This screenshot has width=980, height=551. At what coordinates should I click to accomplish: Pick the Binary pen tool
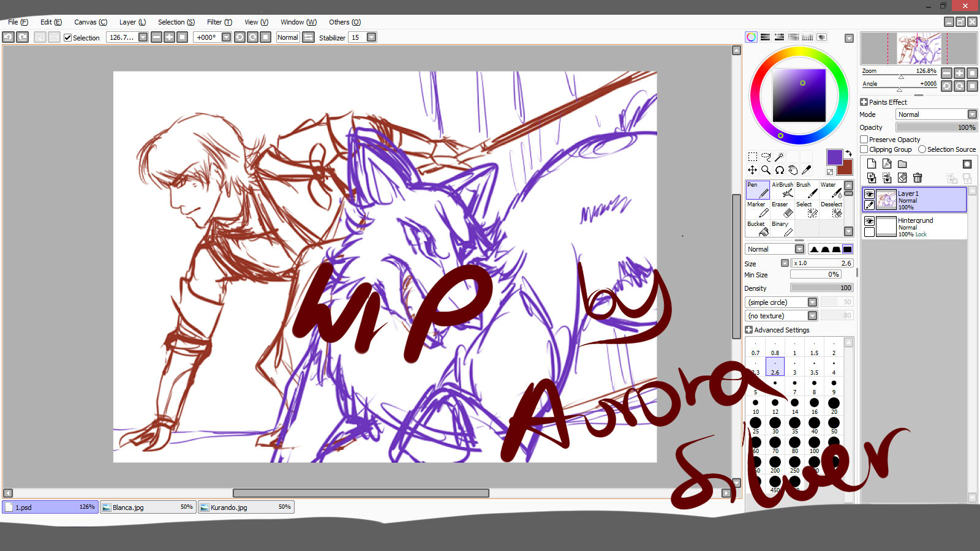point(782,229)
